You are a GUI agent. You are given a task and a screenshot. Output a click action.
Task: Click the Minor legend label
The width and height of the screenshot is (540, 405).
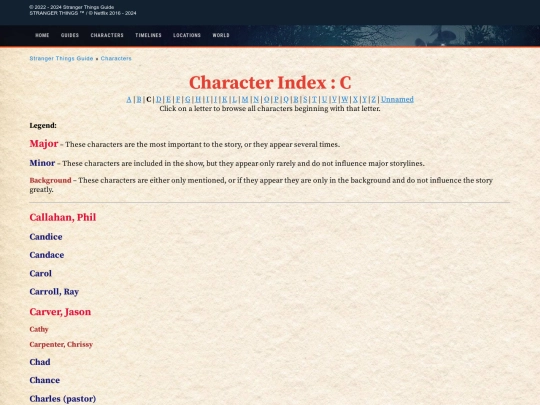[42, 163]
